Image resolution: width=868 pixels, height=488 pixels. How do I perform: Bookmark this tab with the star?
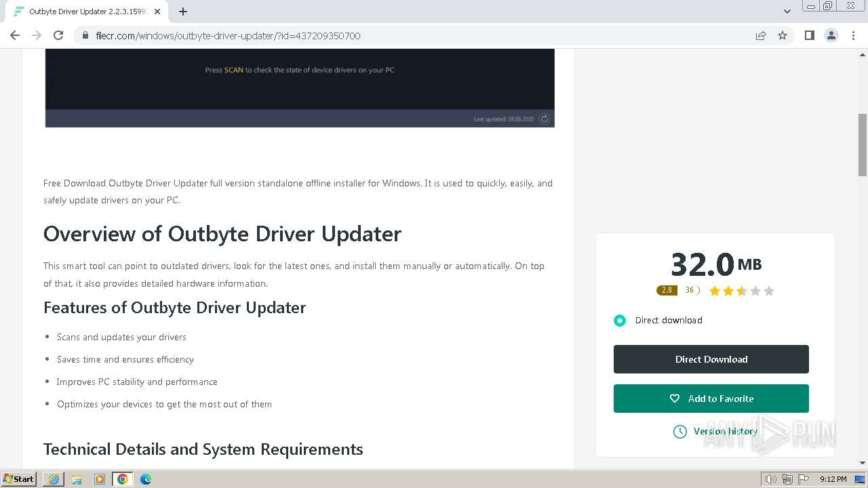(783, 36)
